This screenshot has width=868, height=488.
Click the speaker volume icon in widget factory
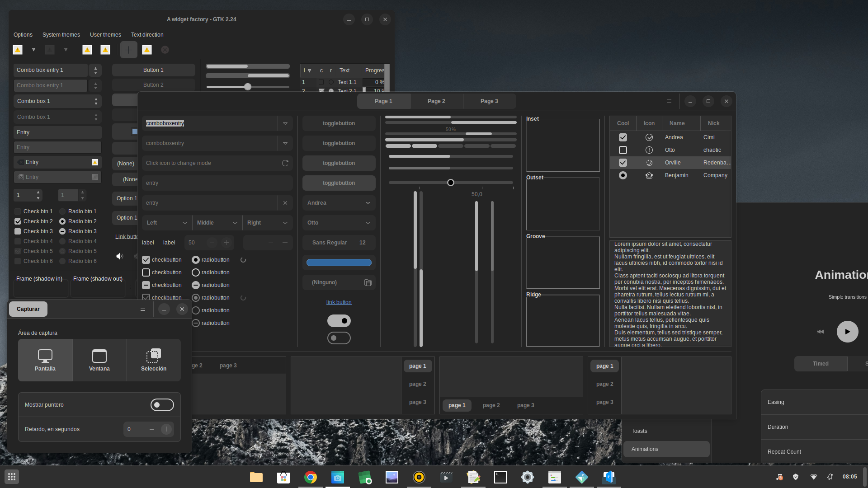(x=120, y=256)
